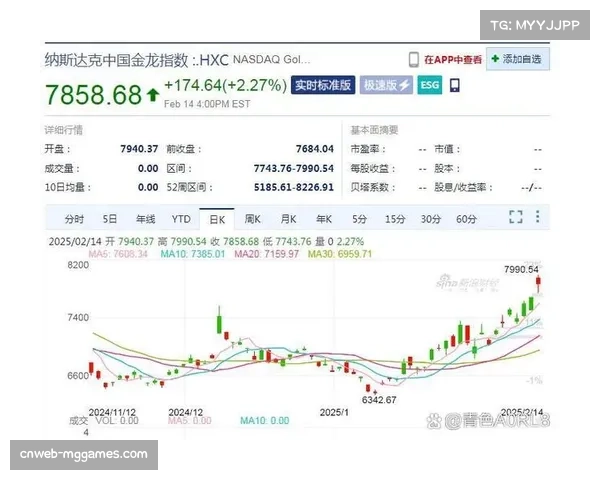Select the 实时标准版 button
Viewport: 600px width, 480px height.
(x=323, y=85)
